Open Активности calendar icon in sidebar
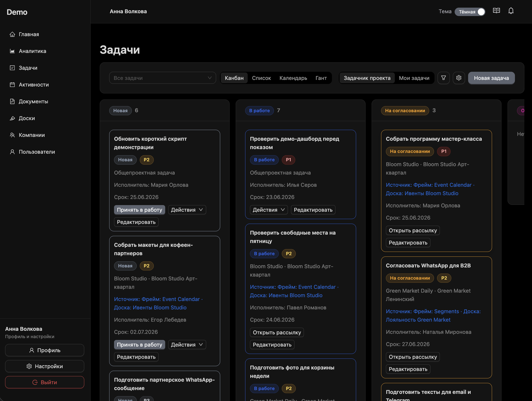The image size is (532, 401). (x=12, y=84)
